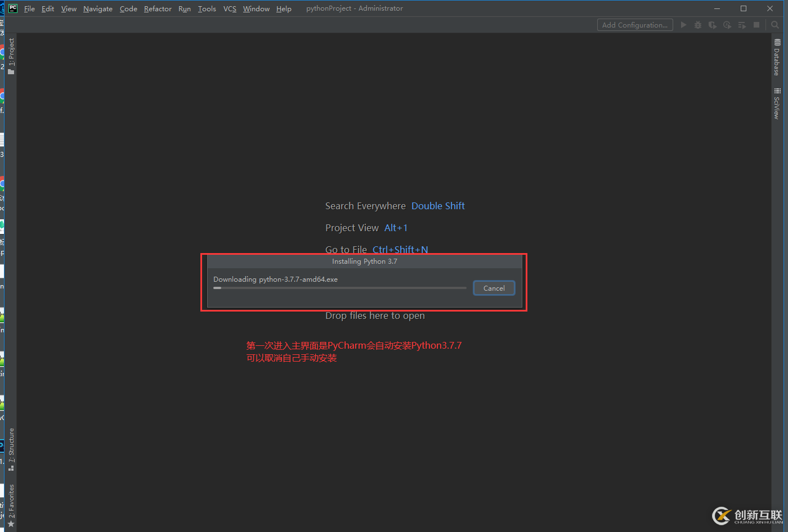Click the PyCharm logo icon in the title bar
This screenshot has width=788, height=532.
[13, 8]
